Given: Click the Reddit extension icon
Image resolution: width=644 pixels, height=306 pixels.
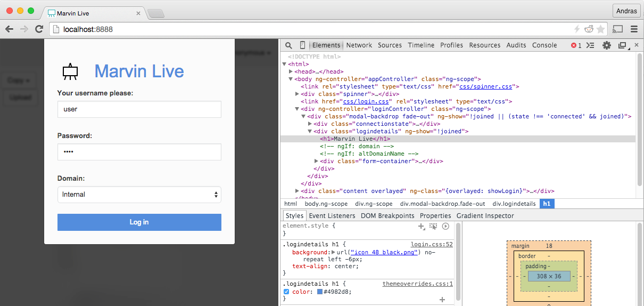Looking at the screenshot, I should (589, 29).
